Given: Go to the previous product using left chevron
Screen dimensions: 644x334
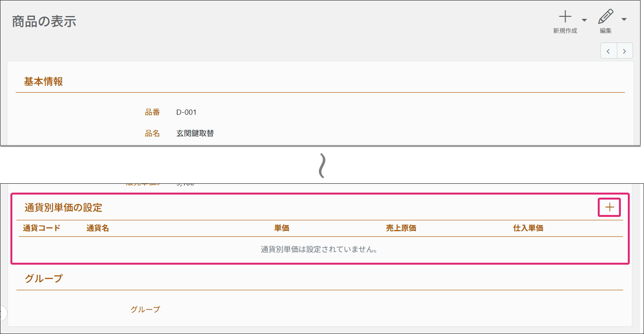Looking at the screenshot, I should [609, 51].
